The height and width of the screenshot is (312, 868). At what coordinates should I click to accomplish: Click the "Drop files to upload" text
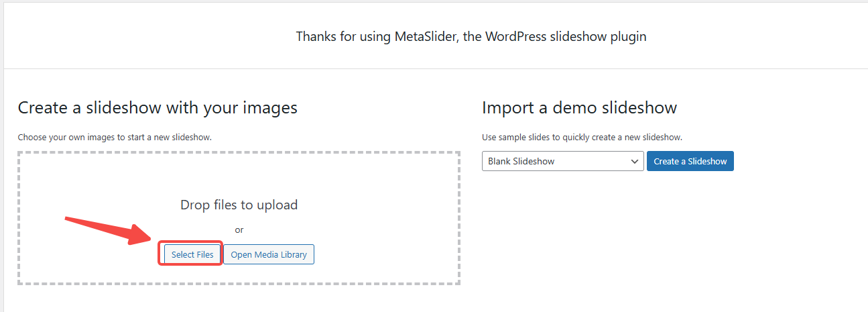tap(239, 205)
